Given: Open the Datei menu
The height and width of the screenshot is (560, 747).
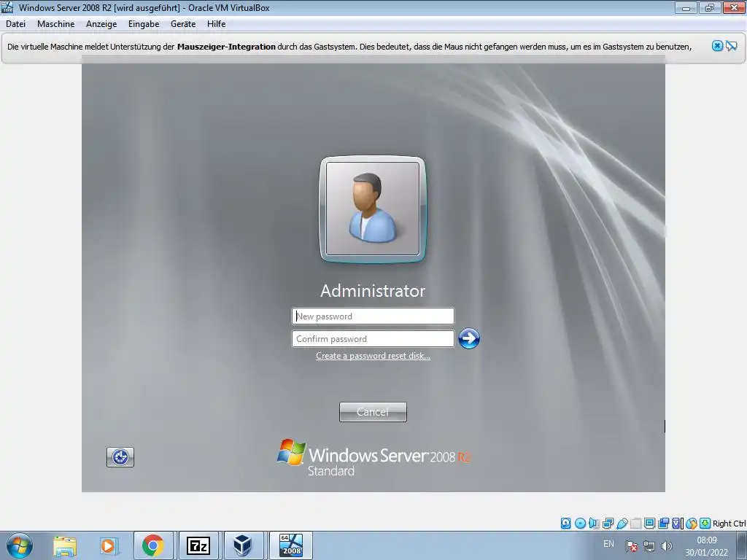Looking at the screenshot, I should pyautogui.click(x=15, y=24).
